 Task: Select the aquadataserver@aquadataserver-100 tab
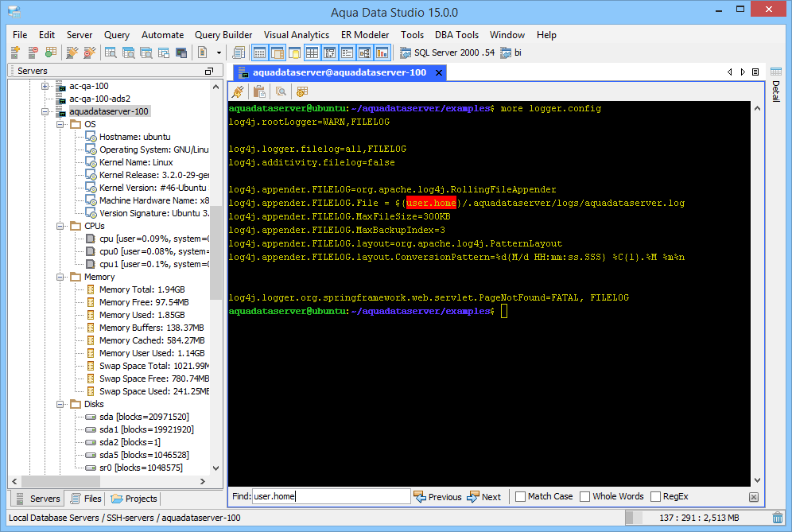(x=339, y=72)
